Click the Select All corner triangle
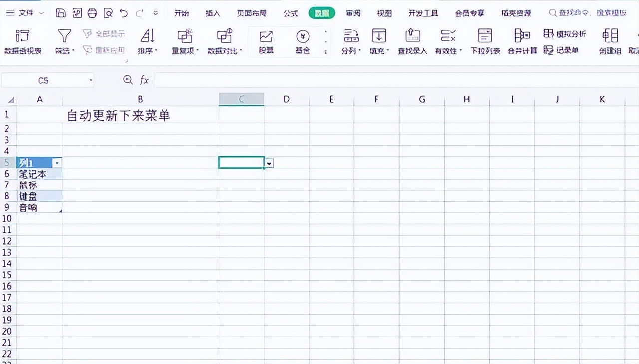The image size is (639, 364). (x=11, y=100)
